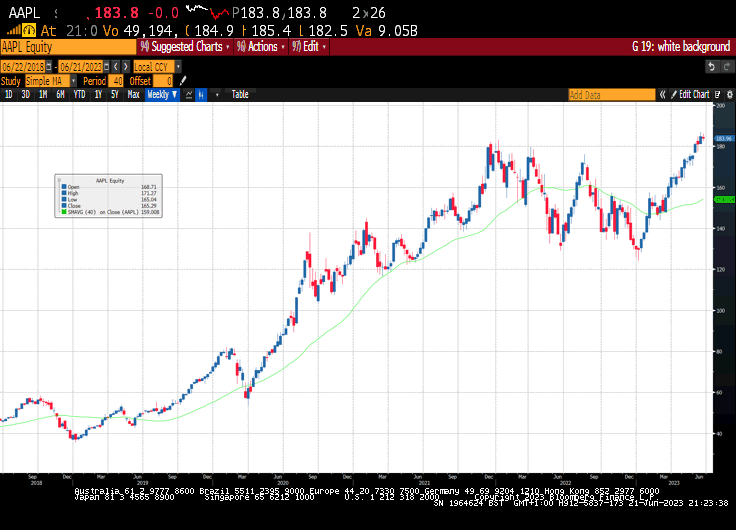
Task: Click the SMAVG value 159.008 in legend
Action: [x=150, y=212]
